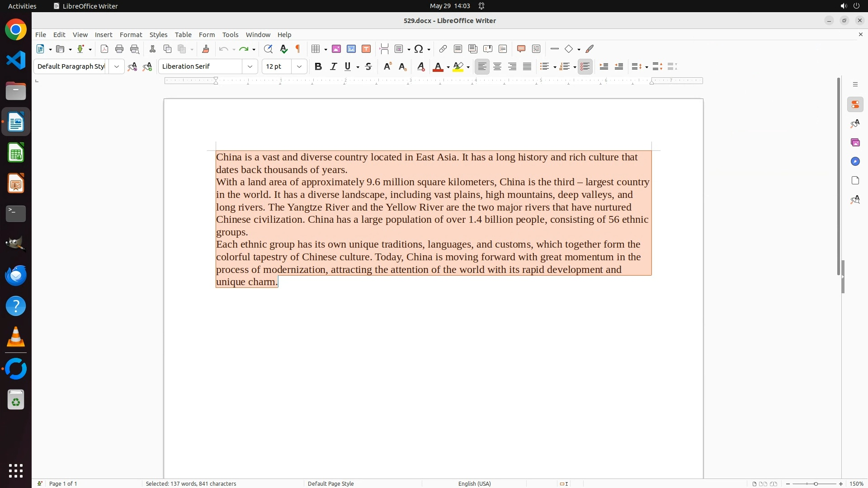Screen dimensions: 868x488
Task: Open Find and Replace tool
Action: [268, 49]
